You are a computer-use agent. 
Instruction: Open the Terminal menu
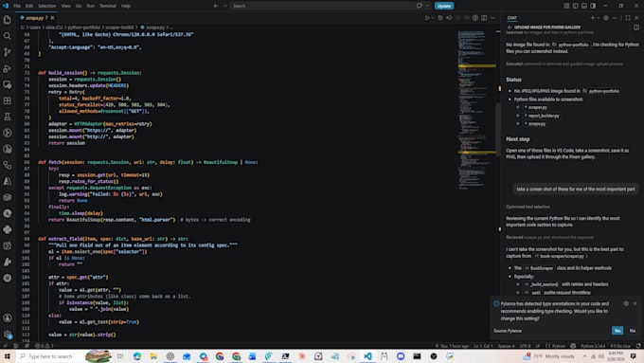pyautogui.click(x=108, y=6)
